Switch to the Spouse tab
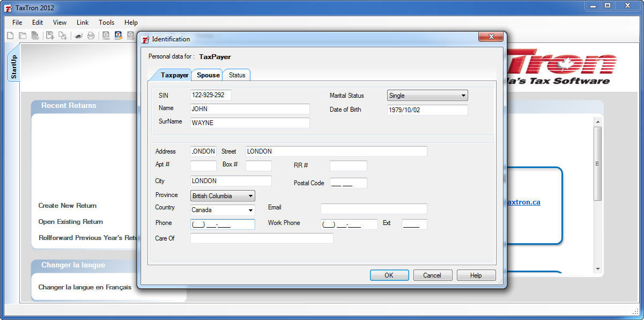The width and height of the screenshot is (644, 320). 208,75
